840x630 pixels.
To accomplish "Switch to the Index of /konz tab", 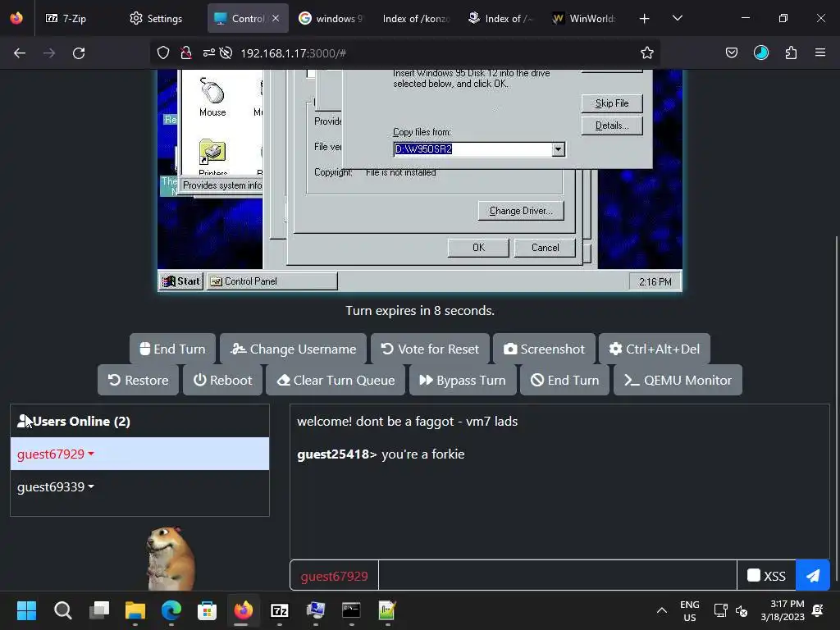I will point(416,18).
